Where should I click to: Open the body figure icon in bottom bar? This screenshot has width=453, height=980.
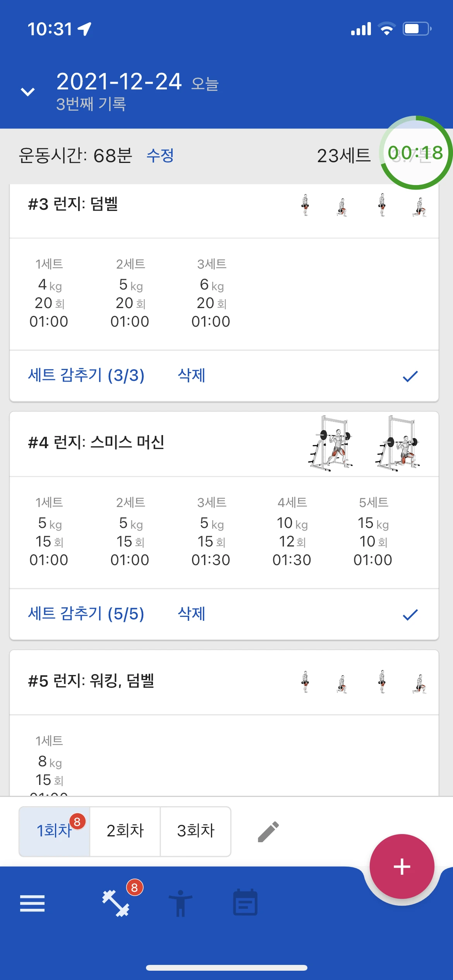coord(180,903)
